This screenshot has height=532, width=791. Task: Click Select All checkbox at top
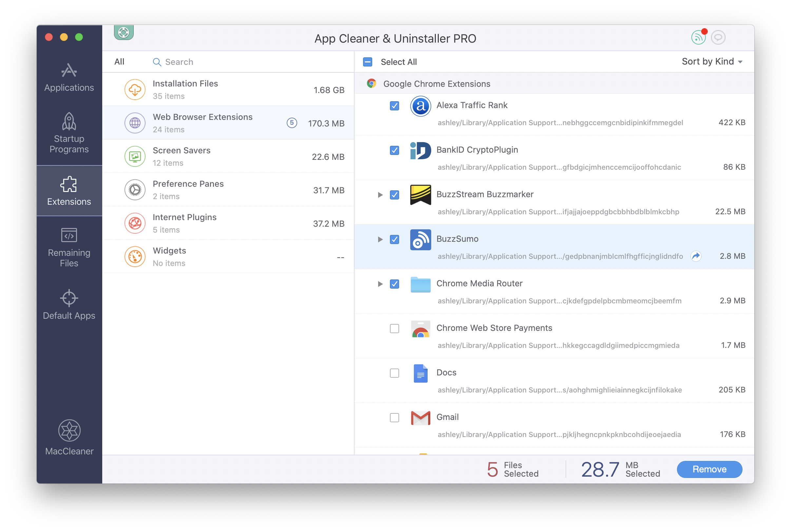pos(369,61)
